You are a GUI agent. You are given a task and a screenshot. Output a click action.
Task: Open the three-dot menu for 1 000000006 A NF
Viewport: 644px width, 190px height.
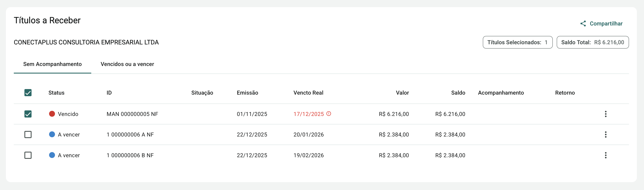606,135
